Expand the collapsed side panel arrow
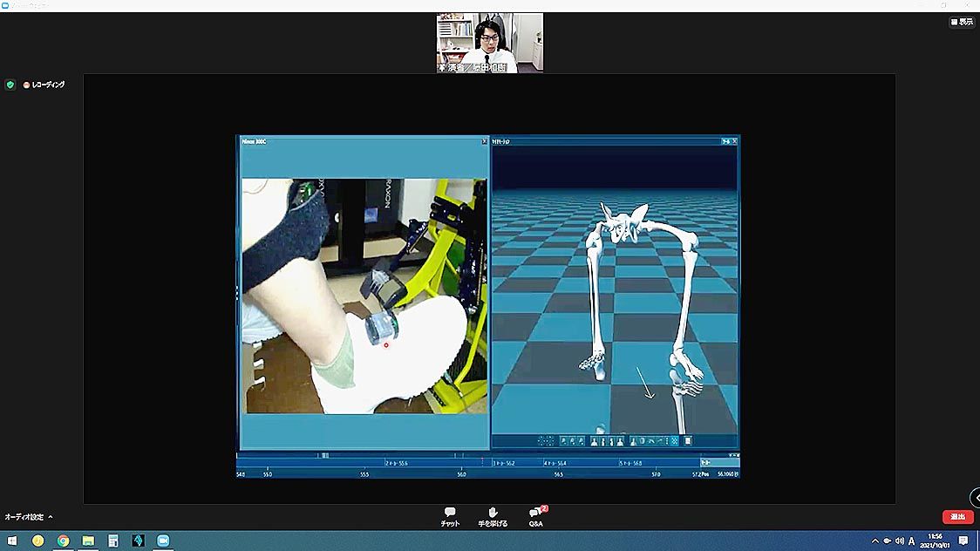 click(975, 498)
